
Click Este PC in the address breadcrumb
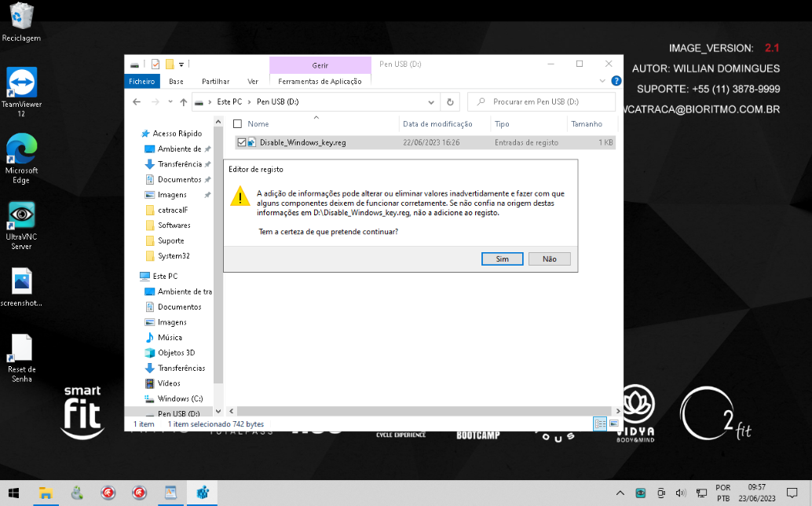click(229, 101)
